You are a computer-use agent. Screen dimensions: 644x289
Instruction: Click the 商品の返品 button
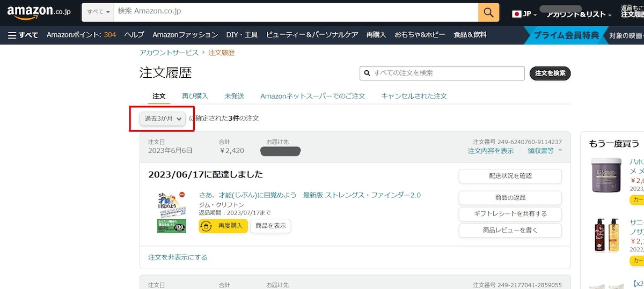[x=510, y=198]
